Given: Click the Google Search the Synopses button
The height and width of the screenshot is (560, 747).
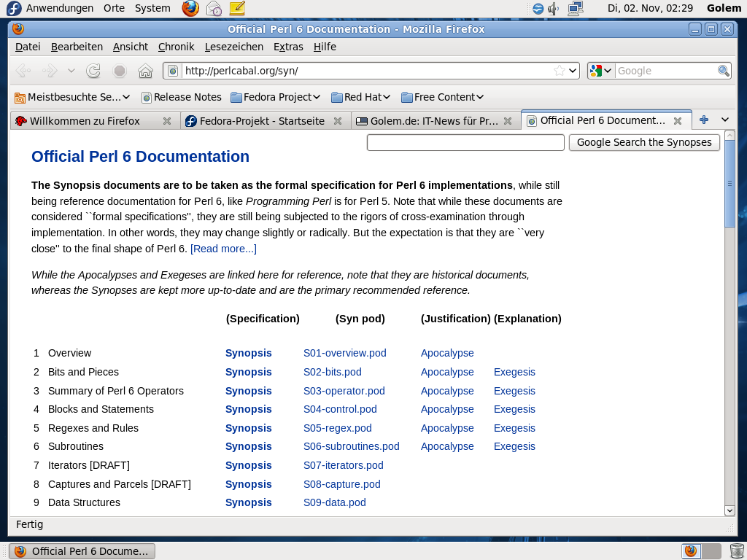Looking at the screenshot, I should point(644,142).
